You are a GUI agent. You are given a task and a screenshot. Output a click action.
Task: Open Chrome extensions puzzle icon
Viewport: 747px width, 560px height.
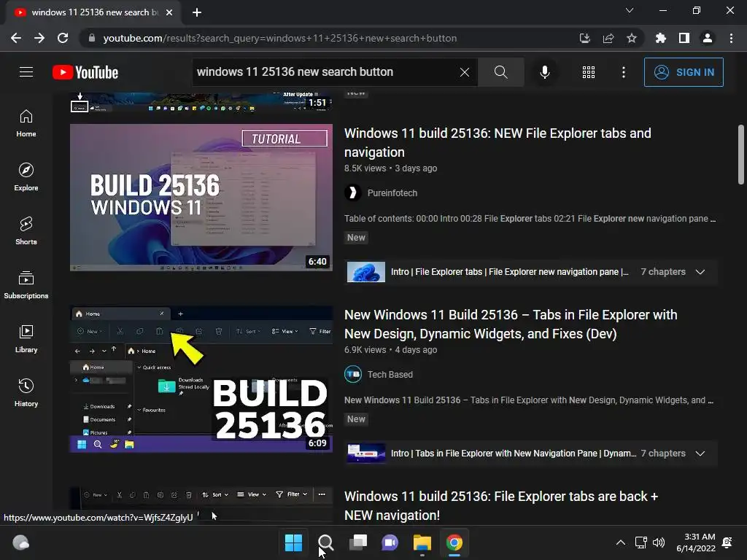[x=661, y=38]
